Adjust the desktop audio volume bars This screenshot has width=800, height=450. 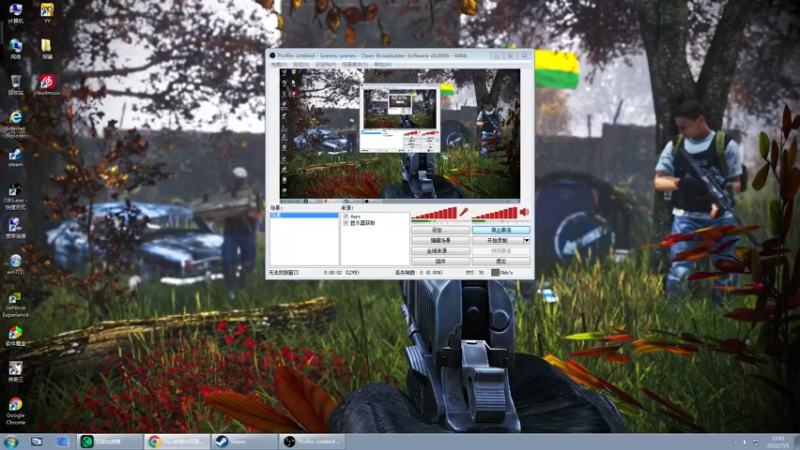point(495,213)
